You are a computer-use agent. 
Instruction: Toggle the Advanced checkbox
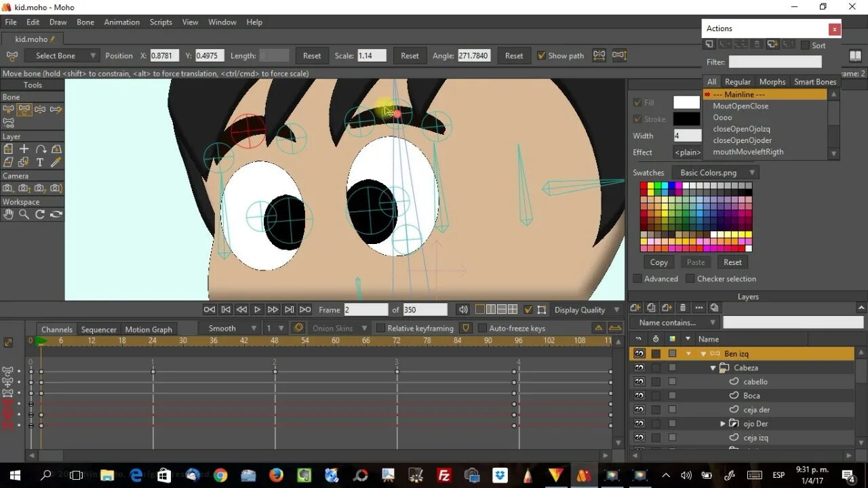tap(637, 279)
